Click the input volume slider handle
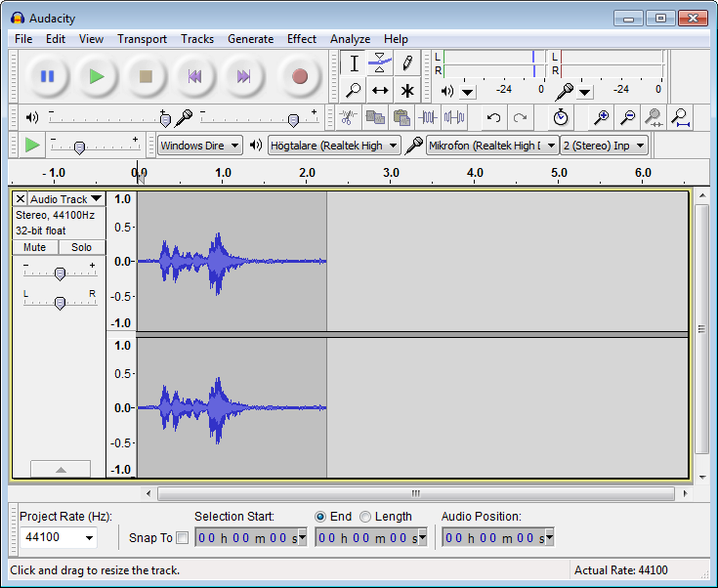718x588 pixels. click(293, 120)
